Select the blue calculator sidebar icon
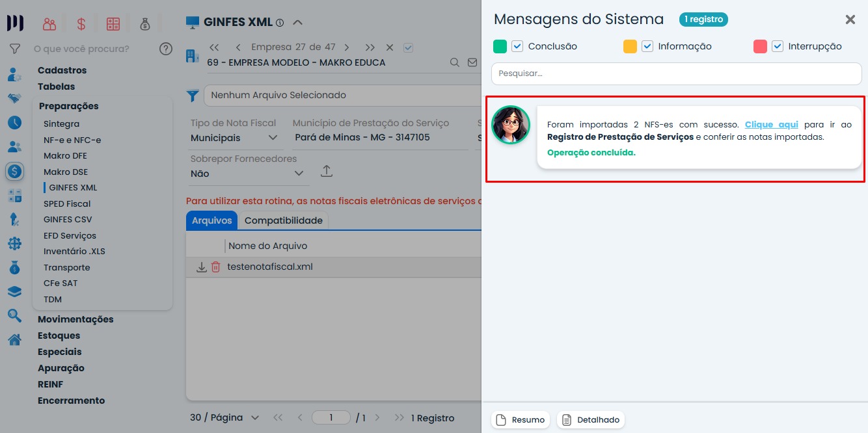 14,196
